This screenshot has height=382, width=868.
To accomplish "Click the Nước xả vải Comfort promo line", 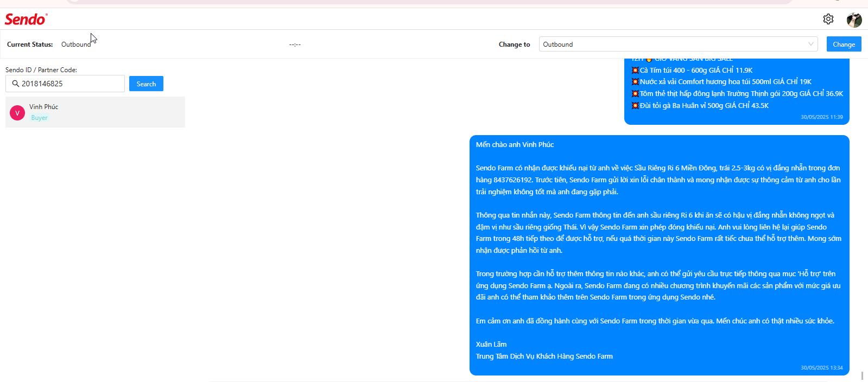I will point(721,82).
